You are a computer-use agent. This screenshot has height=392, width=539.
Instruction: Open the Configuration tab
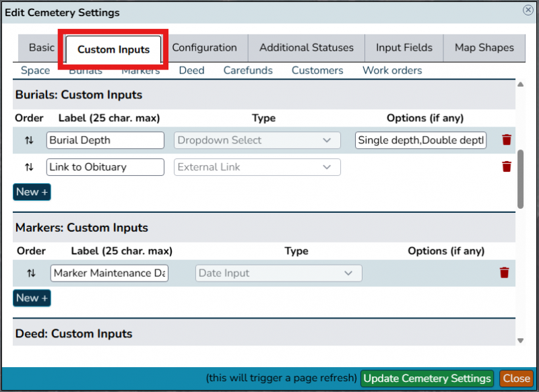pos(205,48)
